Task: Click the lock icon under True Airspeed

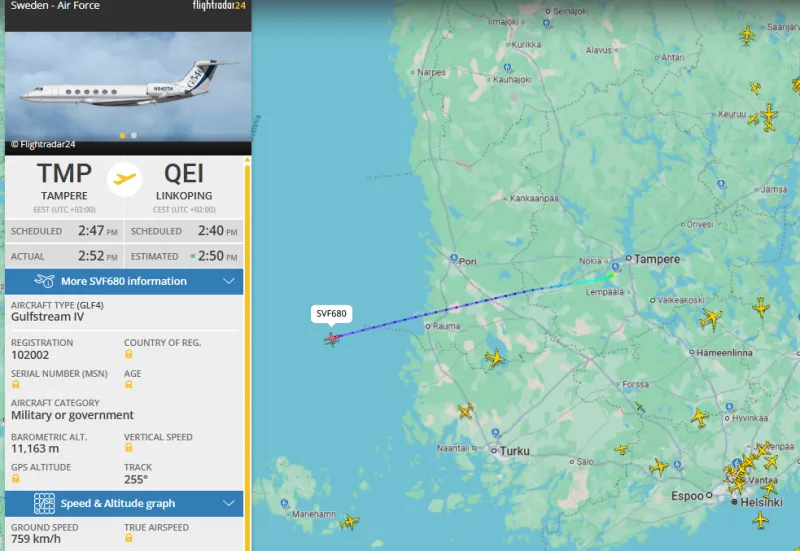Action: 129,538
